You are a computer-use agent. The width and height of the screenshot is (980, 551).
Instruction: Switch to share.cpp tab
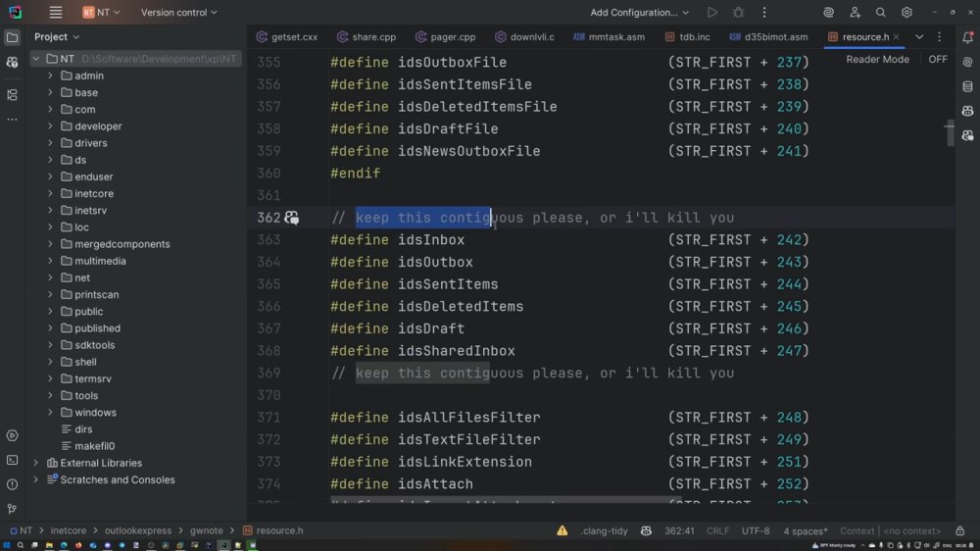click(367, 37)
